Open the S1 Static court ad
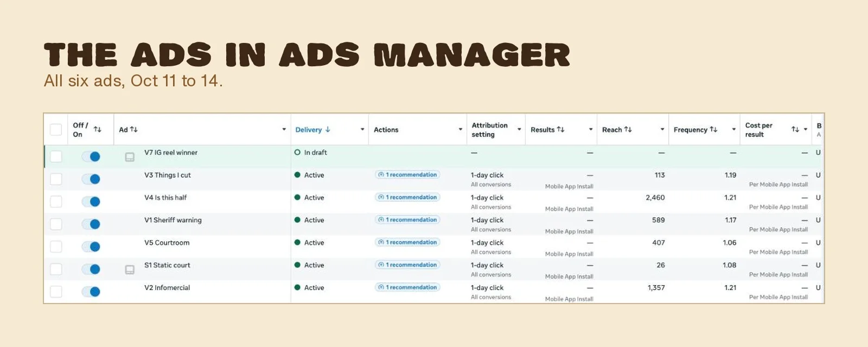868x347 pixels. point(167,265)
